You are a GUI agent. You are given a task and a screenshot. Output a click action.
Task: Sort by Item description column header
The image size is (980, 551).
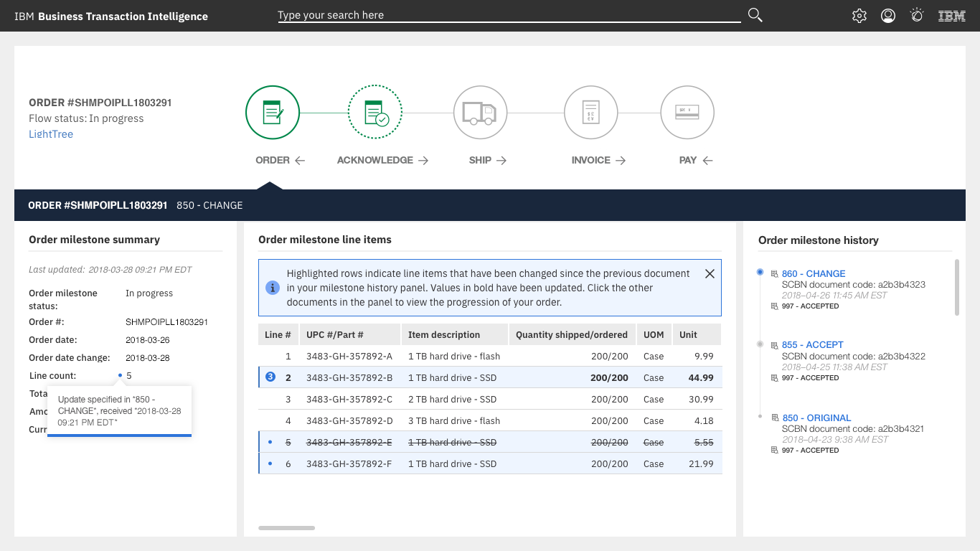[x=455, y=334]
